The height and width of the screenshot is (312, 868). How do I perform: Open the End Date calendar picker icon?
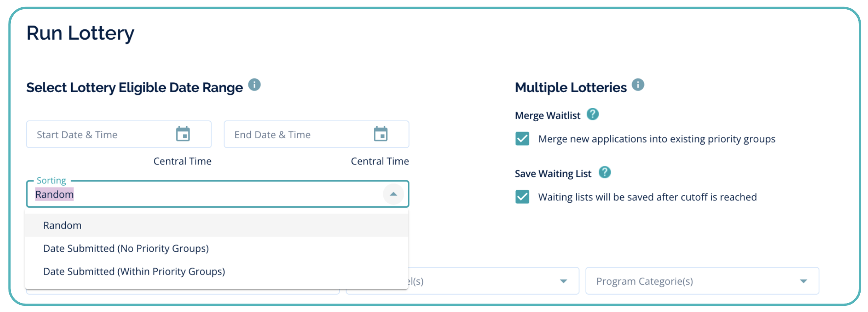380,134
